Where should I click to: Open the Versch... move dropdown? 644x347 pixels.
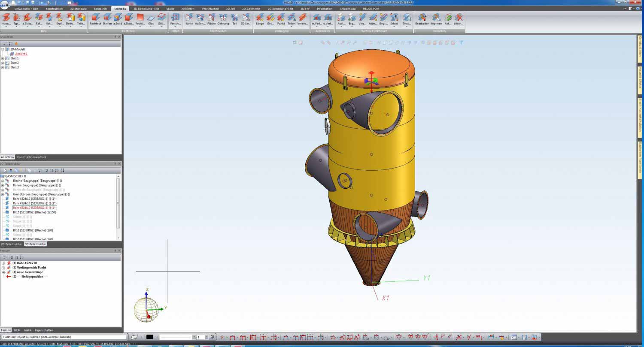(175, 19)
